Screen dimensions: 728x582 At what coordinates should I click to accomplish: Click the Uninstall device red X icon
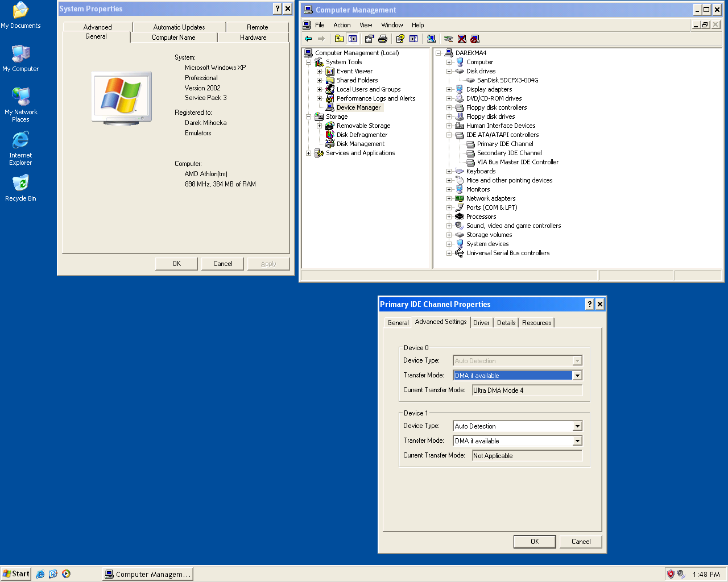[x=462, y=39]
